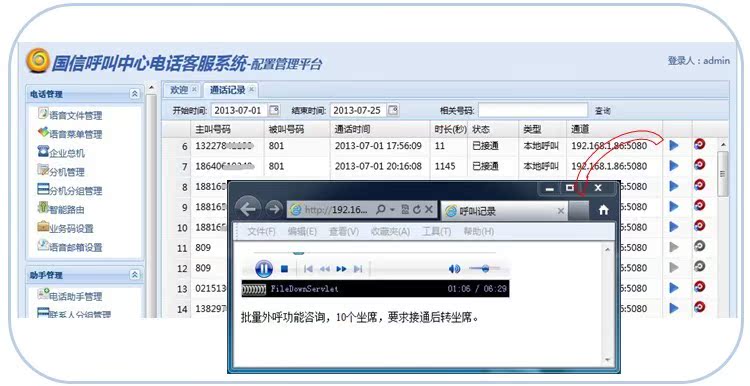This screenshot has height=386, width=750.
Task: Click the greyed play icon in row 11
Action: [x=674, y=247]
